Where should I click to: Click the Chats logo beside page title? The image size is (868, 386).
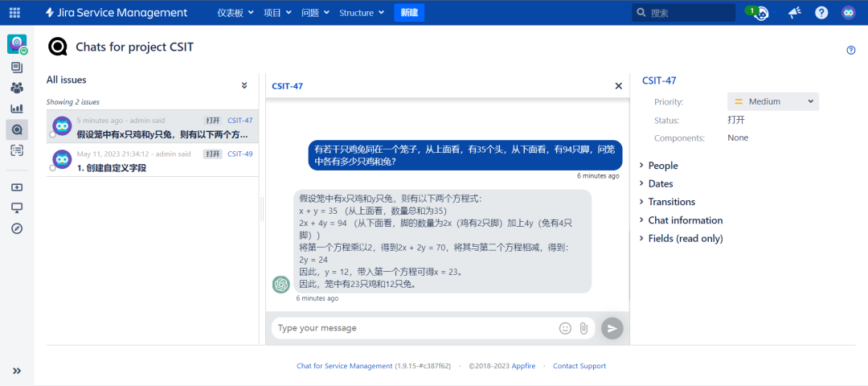(58, 47)
